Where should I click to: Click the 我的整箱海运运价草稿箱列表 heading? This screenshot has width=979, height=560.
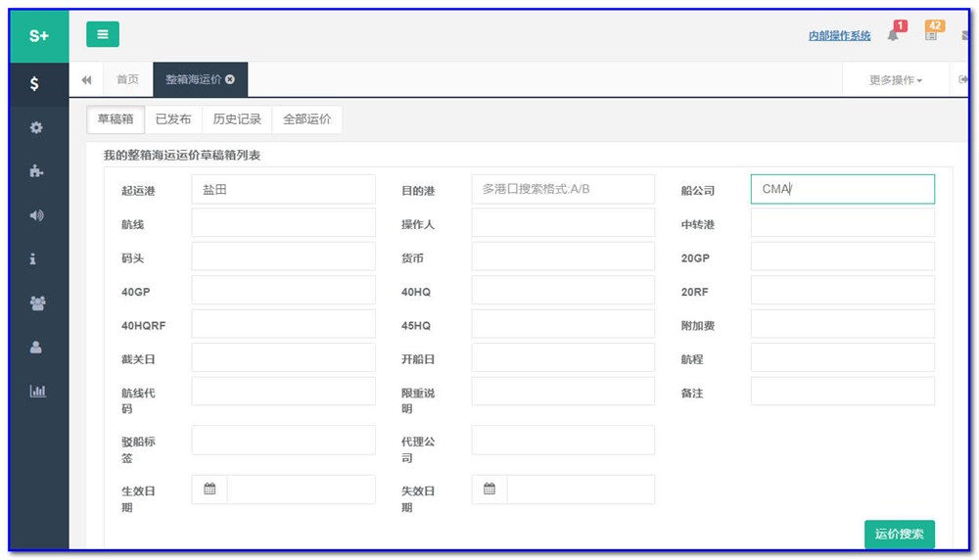click(x=182, y=155)
